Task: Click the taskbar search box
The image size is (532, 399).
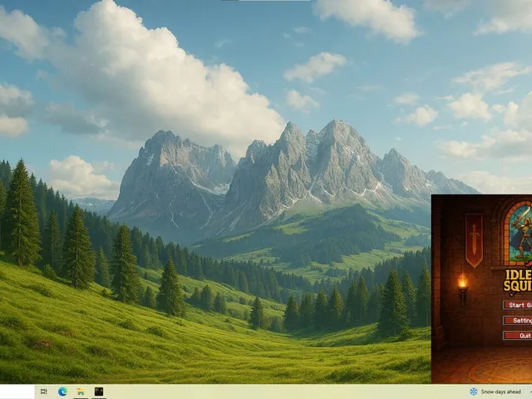Action: pos(17,392)
